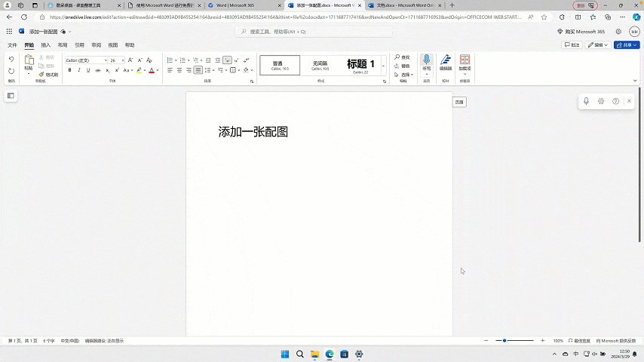Open the font name dropdown
This screenshot has width=644, height=362.
click(85, 60)
